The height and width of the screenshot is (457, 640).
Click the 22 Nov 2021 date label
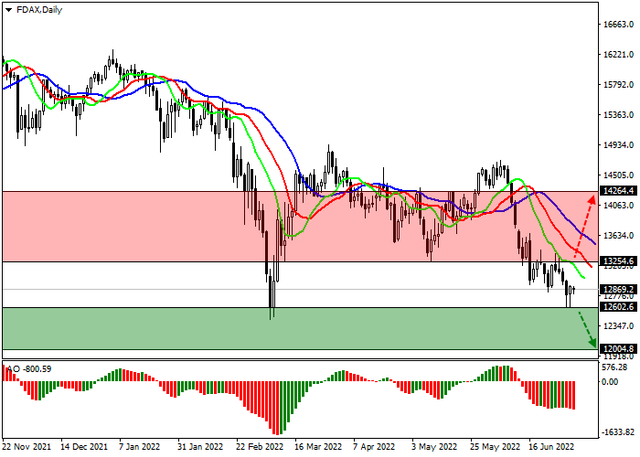click(x=28, y=447)
